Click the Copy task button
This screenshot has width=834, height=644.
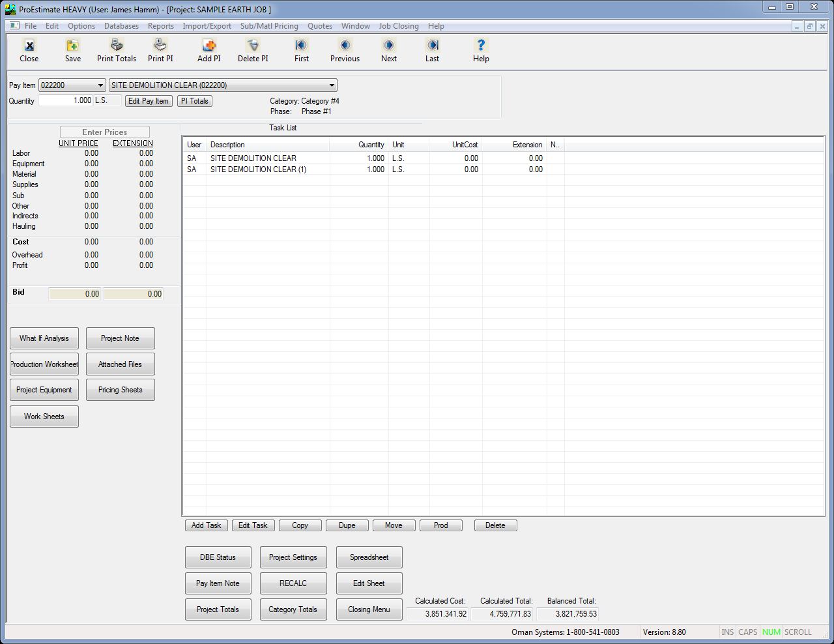coord(300,525)
